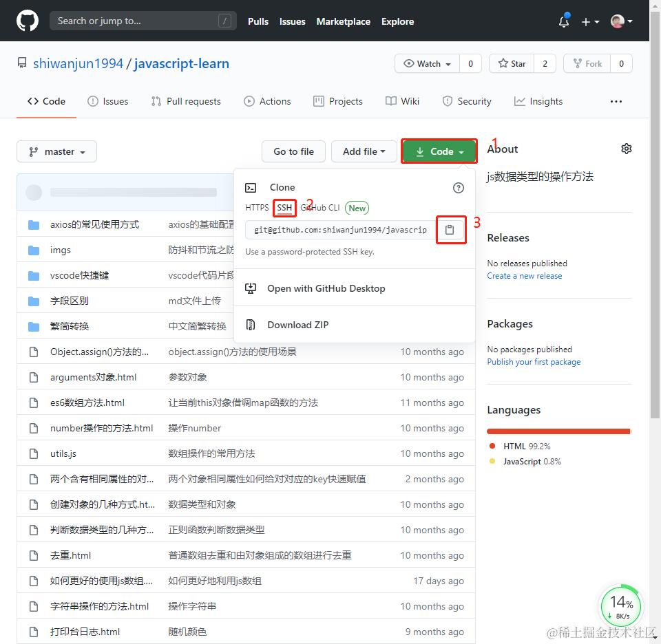This screenshot has width=661, height=644.
Task: Select the SSH clone option
Action: tap(284, 208)
